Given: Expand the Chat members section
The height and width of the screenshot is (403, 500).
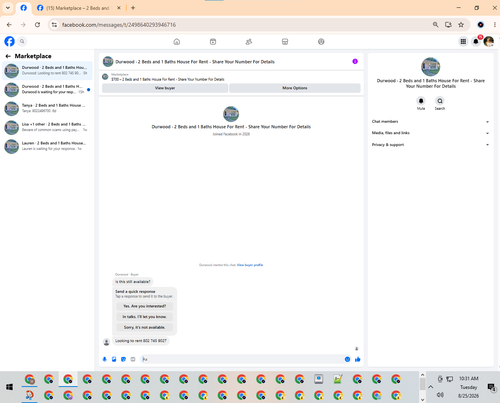Looking at the screenshot, I should (430, 122).
